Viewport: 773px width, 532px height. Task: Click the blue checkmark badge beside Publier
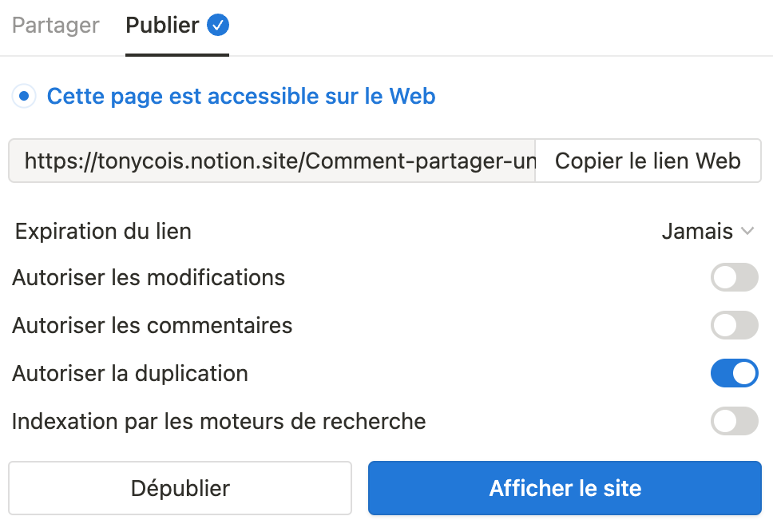216,25
